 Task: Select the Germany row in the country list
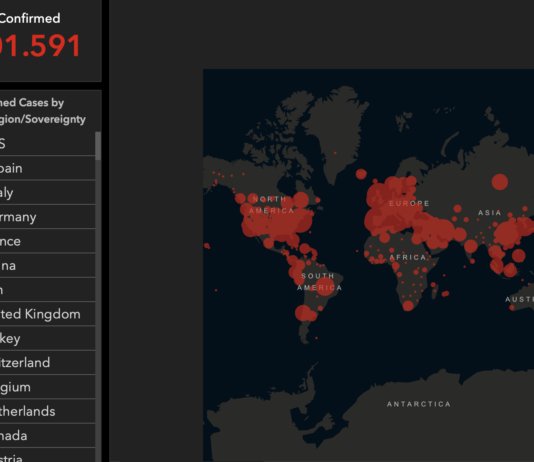(x=47, y=217)
